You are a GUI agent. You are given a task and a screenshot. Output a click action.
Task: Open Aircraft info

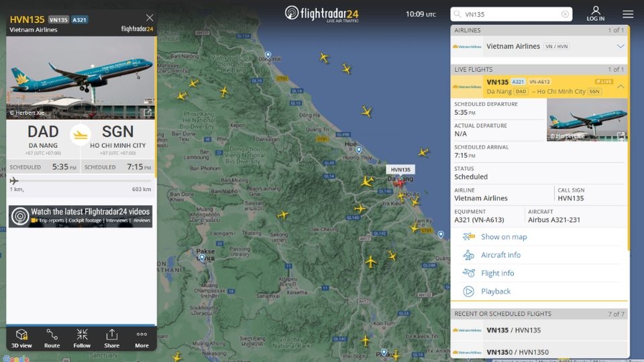(x=500, y=255)
